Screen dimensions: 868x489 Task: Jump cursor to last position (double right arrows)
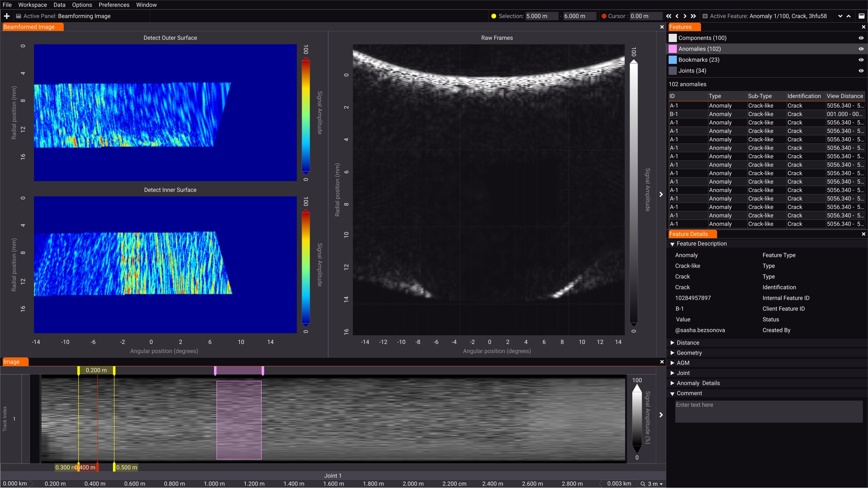click(693, 16)
